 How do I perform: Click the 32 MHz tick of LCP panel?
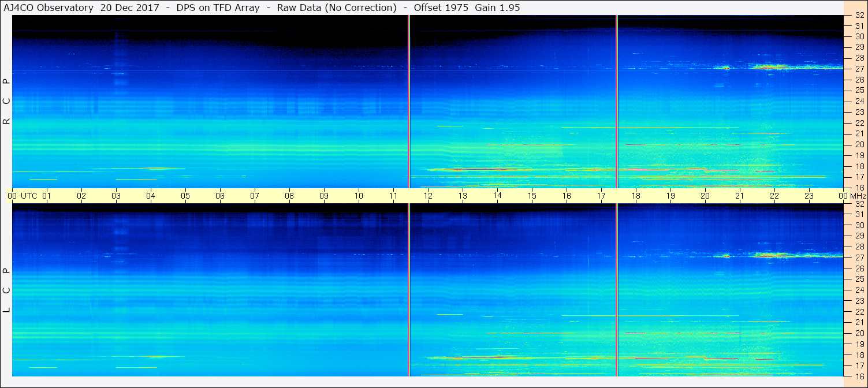coord(859,204)
